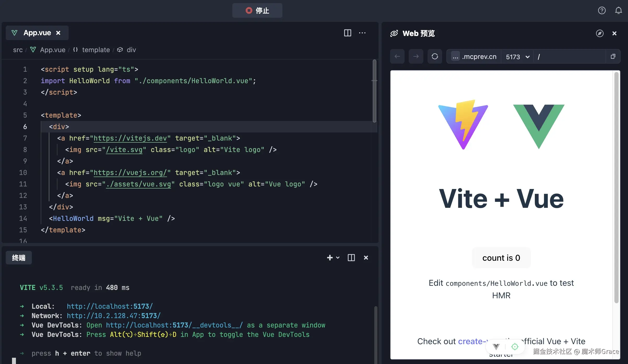Open the editor more options ellipsis

click(362, 33)
